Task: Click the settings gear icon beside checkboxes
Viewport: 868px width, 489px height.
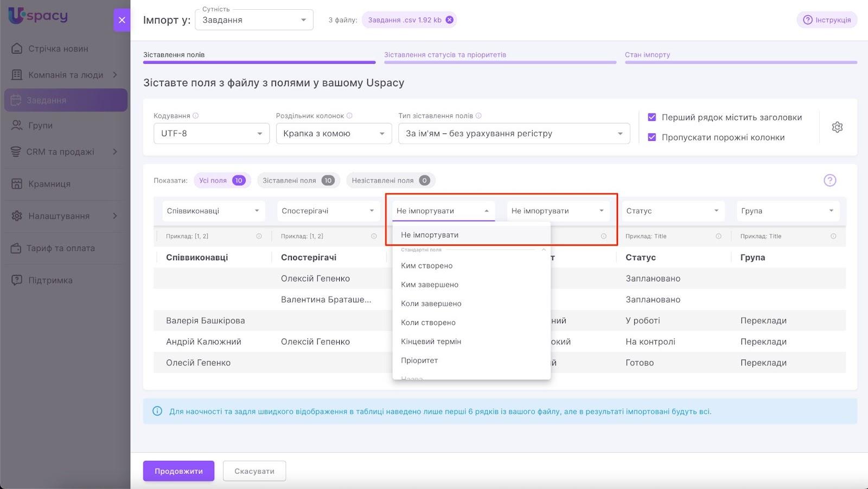Action: pyautogui.click(x=837, y=127)
